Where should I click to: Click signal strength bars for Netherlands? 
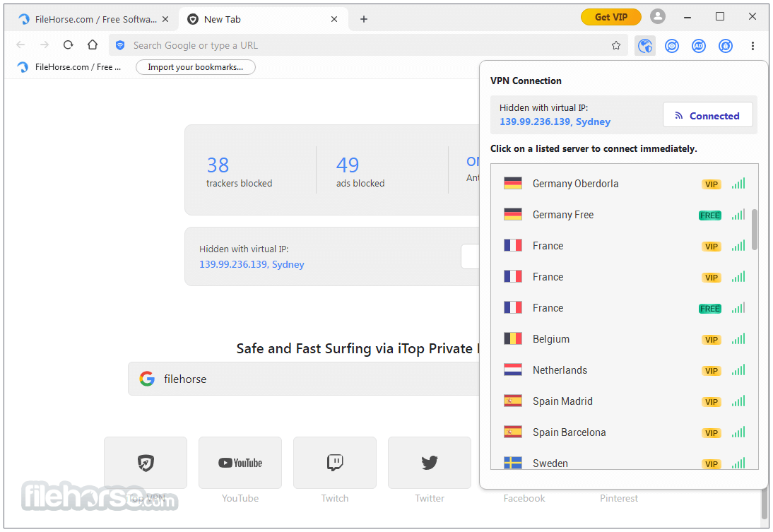click(738, 370)
